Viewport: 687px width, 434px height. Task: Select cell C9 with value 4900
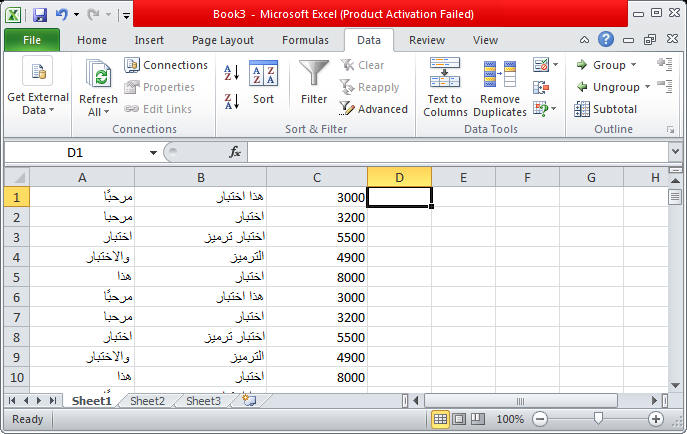coord(317,357)
